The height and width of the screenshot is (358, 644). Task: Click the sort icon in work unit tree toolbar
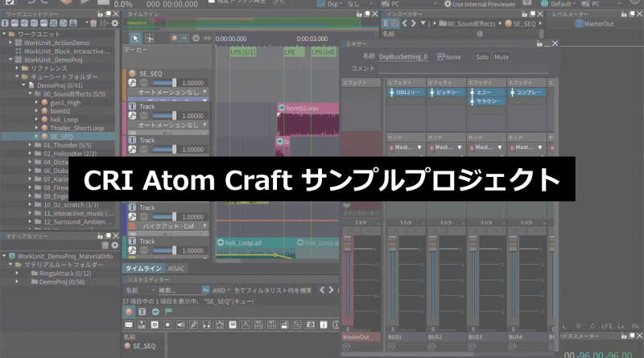point(105,23)
